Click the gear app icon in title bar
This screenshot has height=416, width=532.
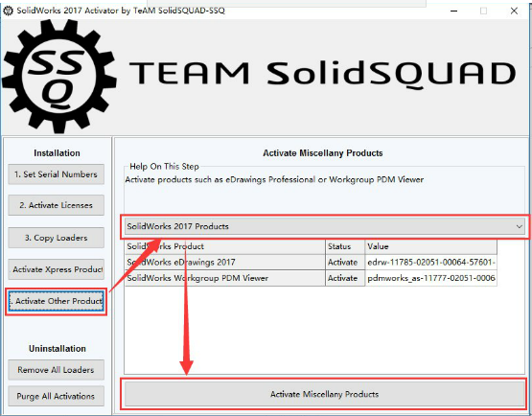8,11
